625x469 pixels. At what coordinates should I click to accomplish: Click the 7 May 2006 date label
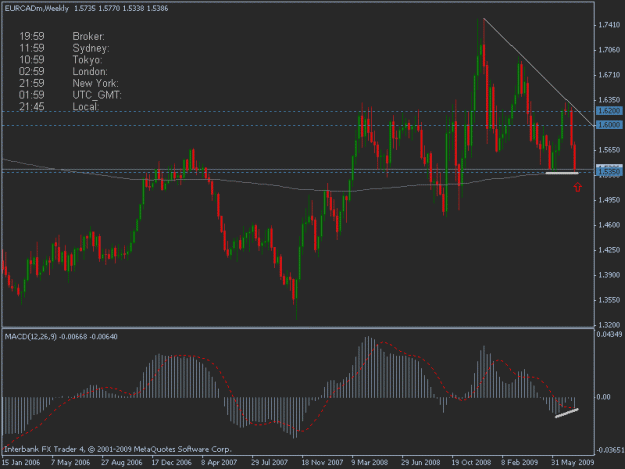[71, 463]
